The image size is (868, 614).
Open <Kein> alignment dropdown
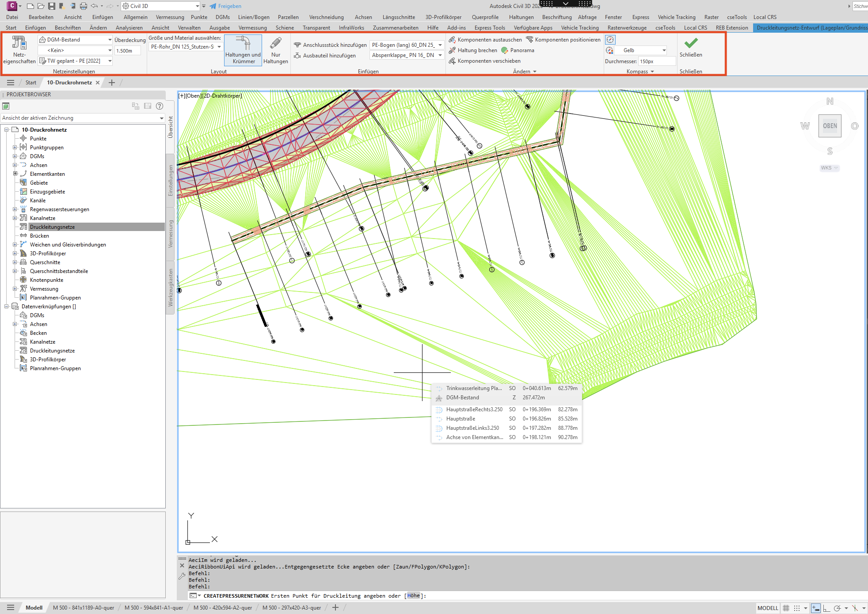click(76, 50)
